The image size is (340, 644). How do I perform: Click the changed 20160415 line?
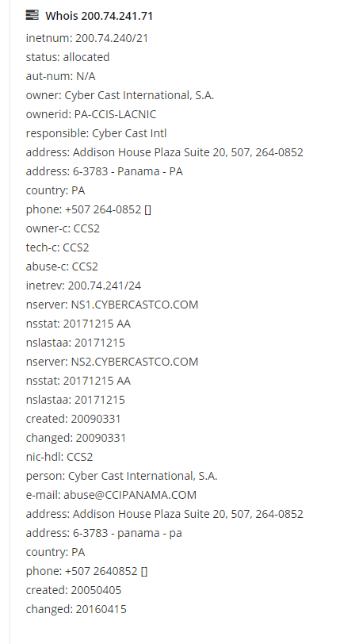76,609
